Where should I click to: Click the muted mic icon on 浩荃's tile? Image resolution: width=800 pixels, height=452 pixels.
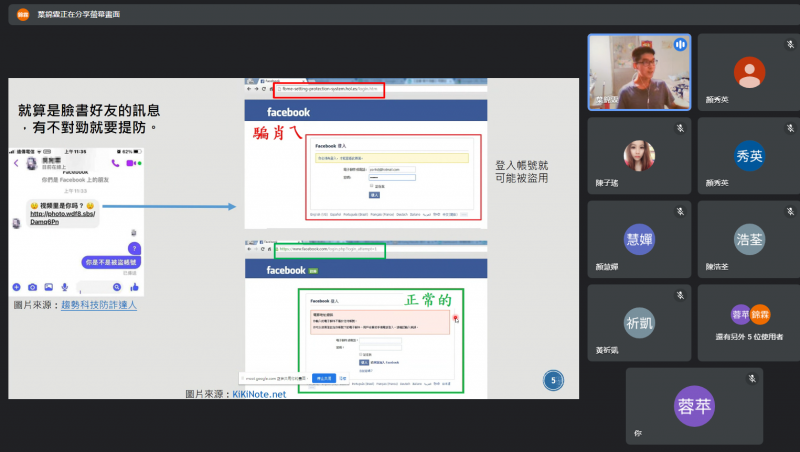tap(790, 212)
